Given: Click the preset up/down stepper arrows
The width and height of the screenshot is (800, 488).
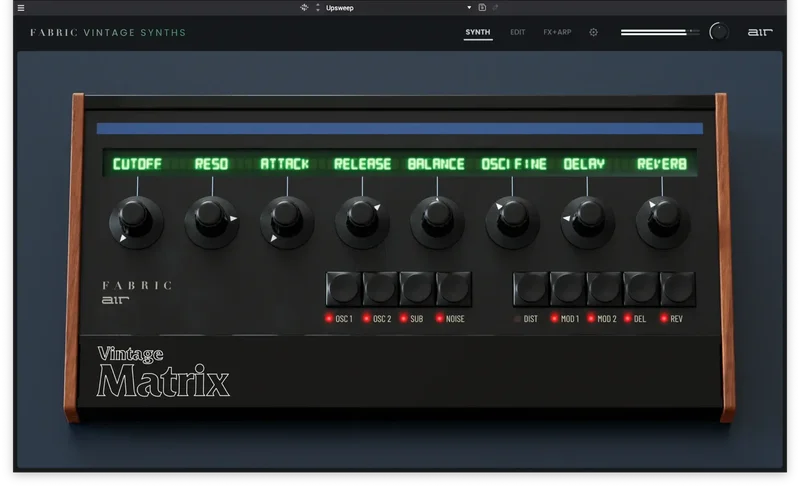Looking at the screenshot, I should click(317, 7).
